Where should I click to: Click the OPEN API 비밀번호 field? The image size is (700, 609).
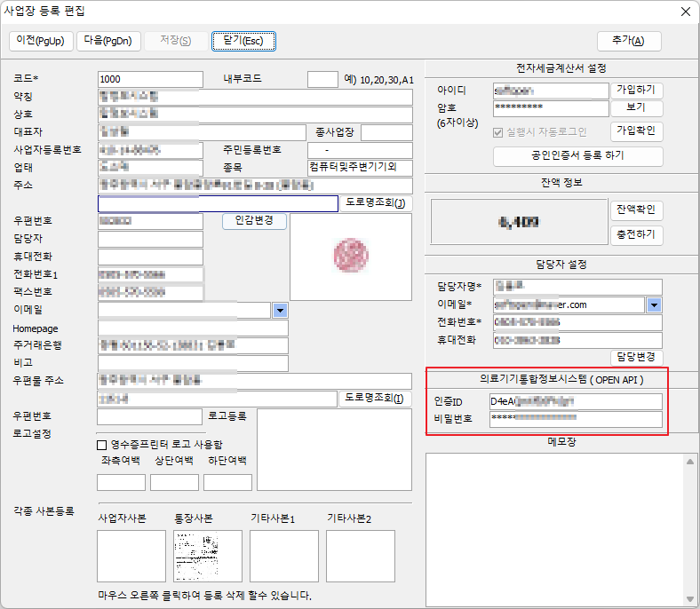pyautogui.click(x=576, y=419)
